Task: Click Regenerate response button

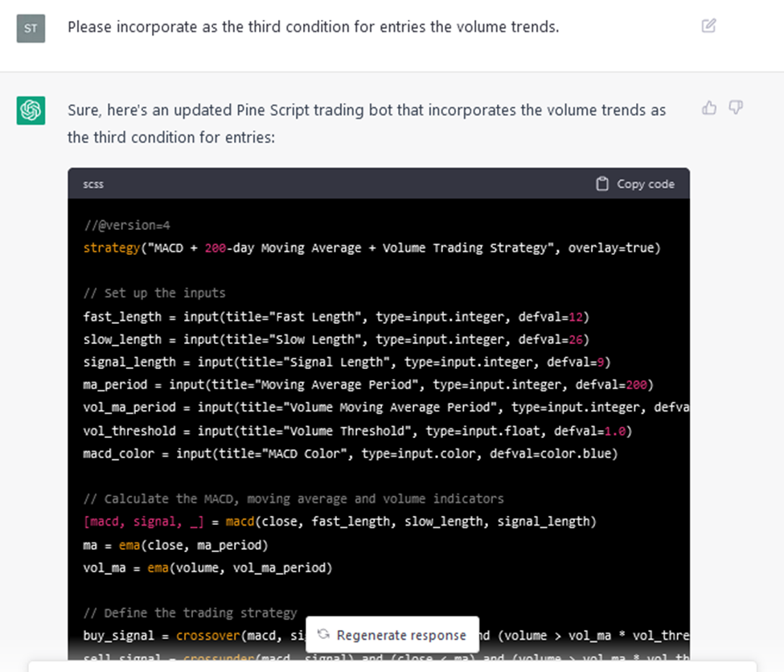Action: (x=392, y=635)
